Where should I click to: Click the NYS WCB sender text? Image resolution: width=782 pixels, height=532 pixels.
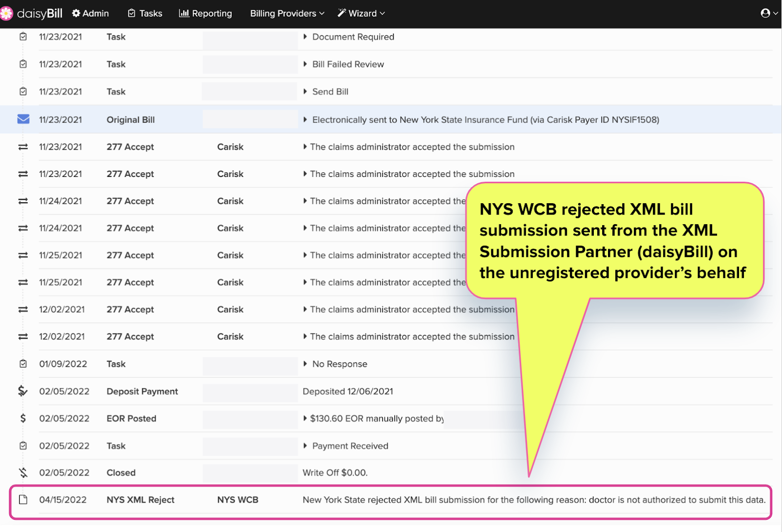238,500
